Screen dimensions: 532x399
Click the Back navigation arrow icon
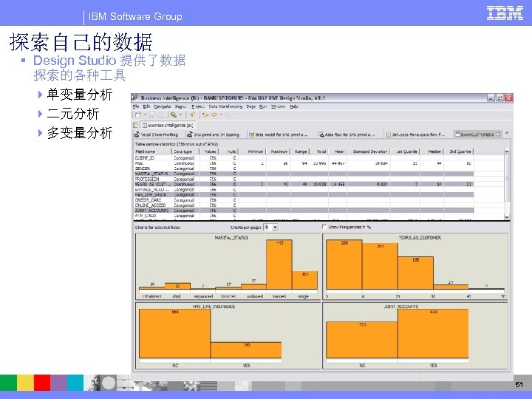tap(214, 115)
